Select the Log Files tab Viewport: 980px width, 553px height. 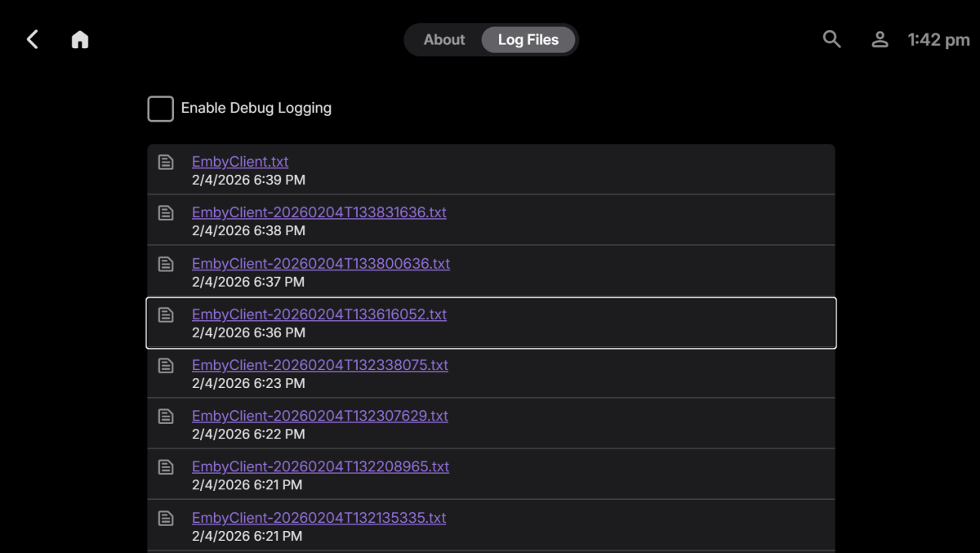tap(528, 38)
